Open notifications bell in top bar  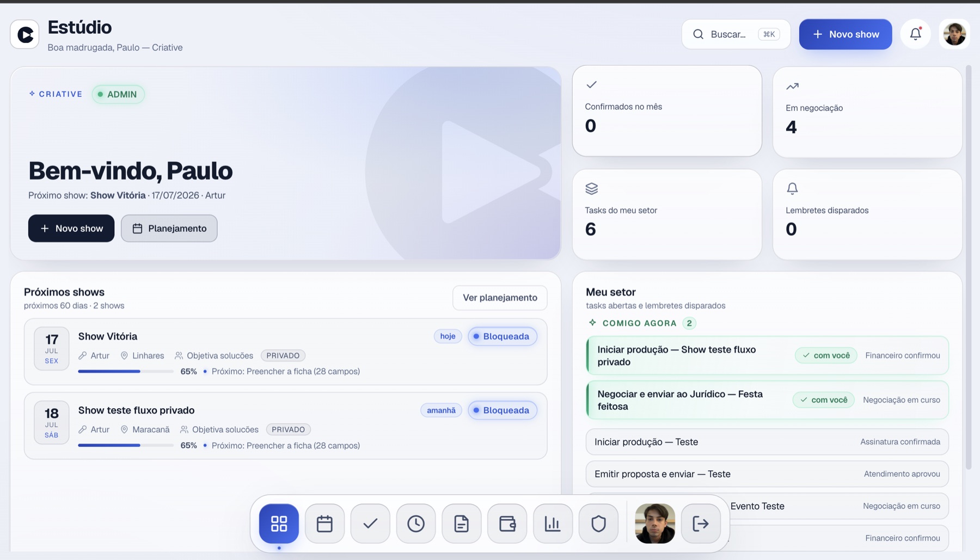(916, 34)
